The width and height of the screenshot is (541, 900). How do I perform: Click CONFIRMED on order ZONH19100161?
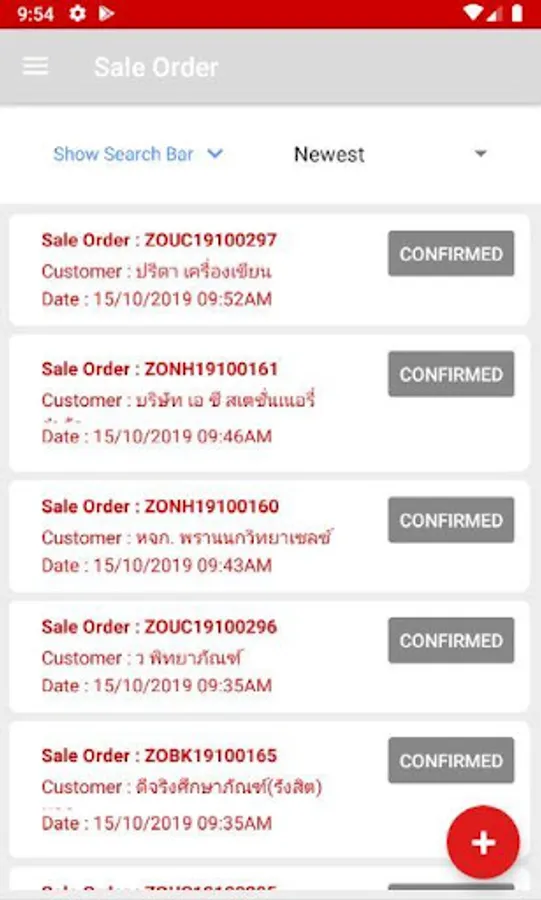pyautogui.click(x=451, y=374)
